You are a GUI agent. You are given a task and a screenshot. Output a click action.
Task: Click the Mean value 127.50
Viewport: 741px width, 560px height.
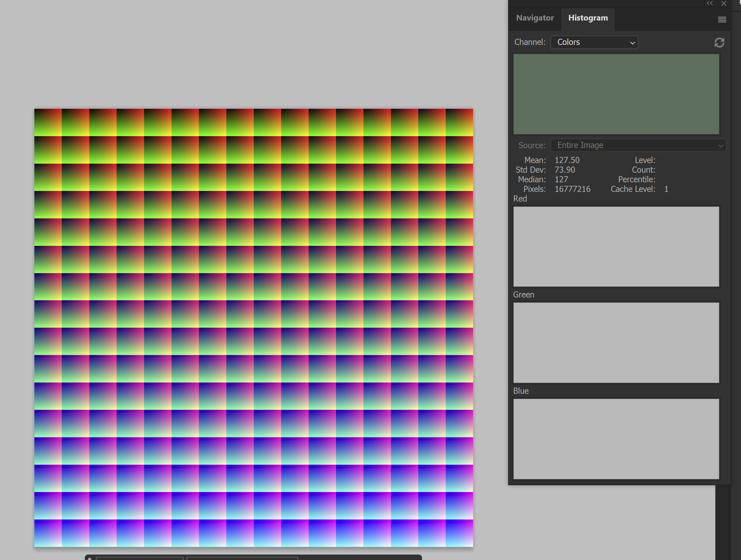567,160
